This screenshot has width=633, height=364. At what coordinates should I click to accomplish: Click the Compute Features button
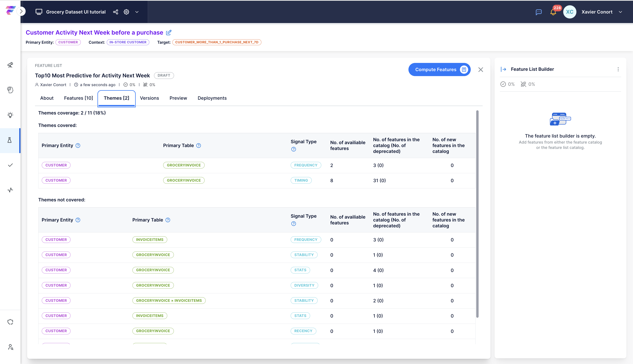click(x=440, y=70)
